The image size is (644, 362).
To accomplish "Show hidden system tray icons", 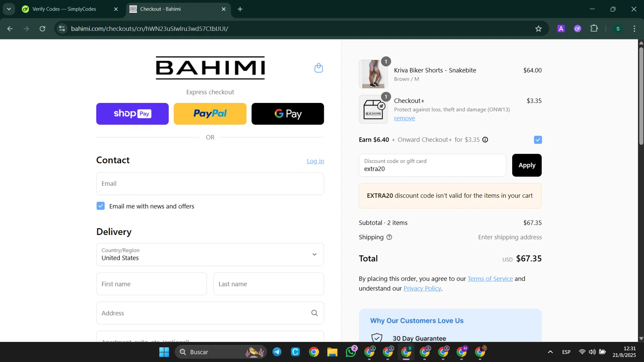I will [x=550, y=352].
